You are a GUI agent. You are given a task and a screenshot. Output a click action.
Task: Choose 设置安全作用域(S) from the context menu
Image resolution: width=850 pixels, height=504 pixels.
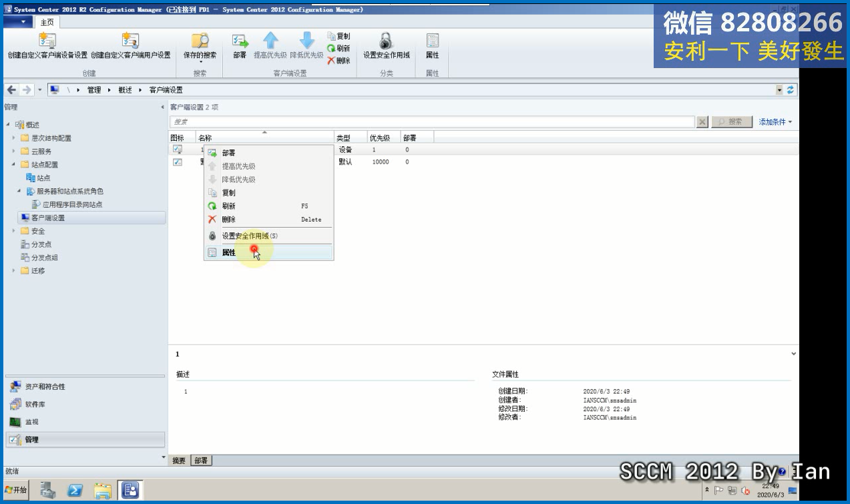click(268, 236)
